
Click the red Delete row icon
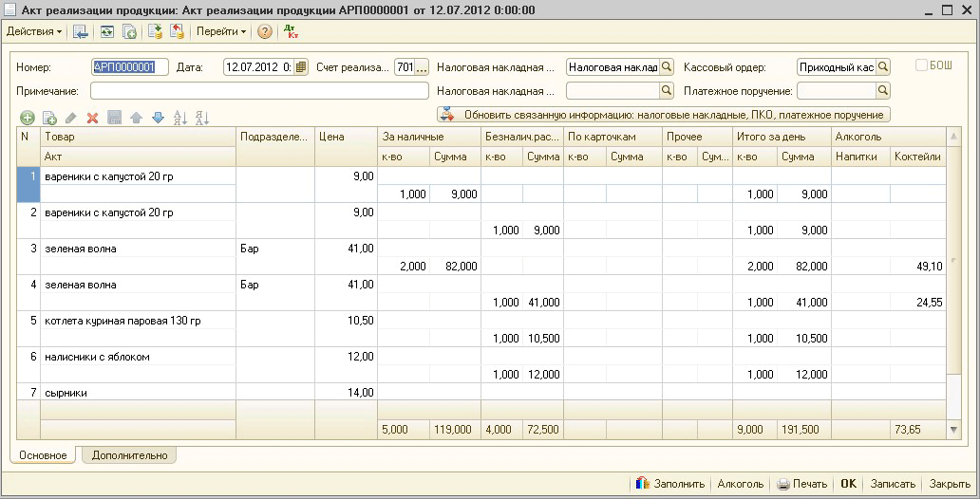(93, 118)
